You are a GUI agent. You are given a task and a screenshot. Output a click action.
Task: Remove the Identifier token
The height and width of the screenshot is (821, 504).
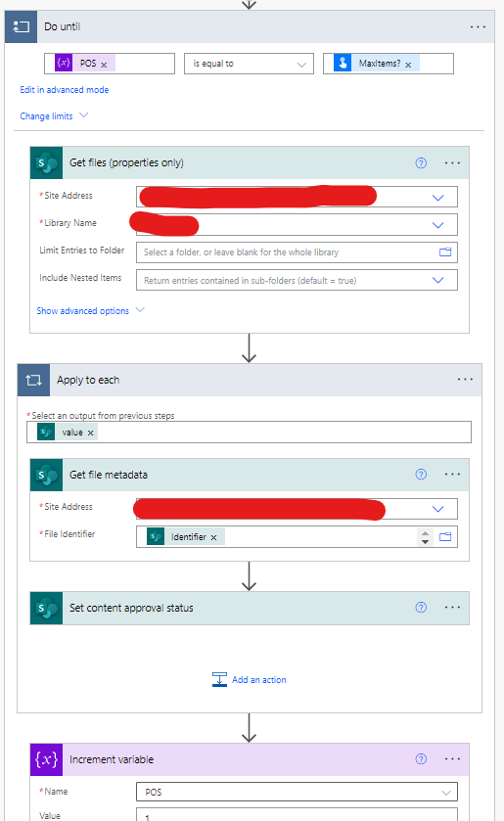pyautogui.click(x=213, y=538)
